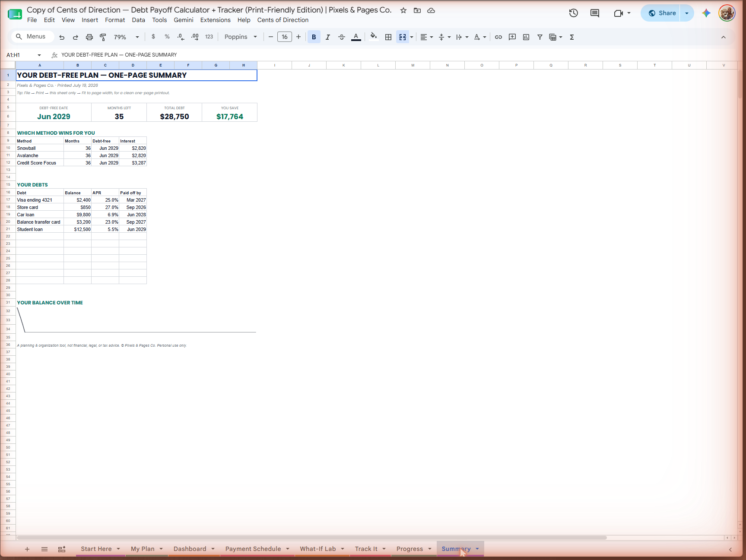The width and height of the screenshot is (746, 560).
Task: Open the Extensions menu
Action: point(216,20)
